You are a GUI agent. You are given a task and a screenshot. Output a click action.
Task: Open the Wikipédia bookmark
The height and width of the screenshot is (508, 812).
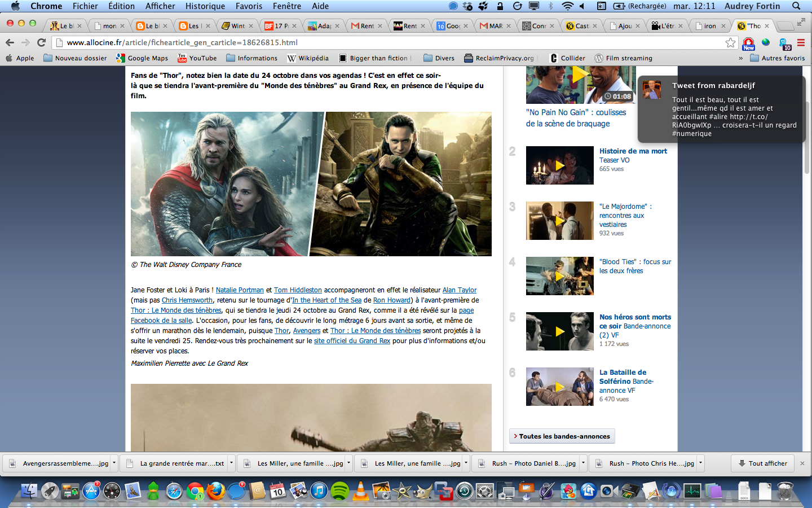point(307,58)
